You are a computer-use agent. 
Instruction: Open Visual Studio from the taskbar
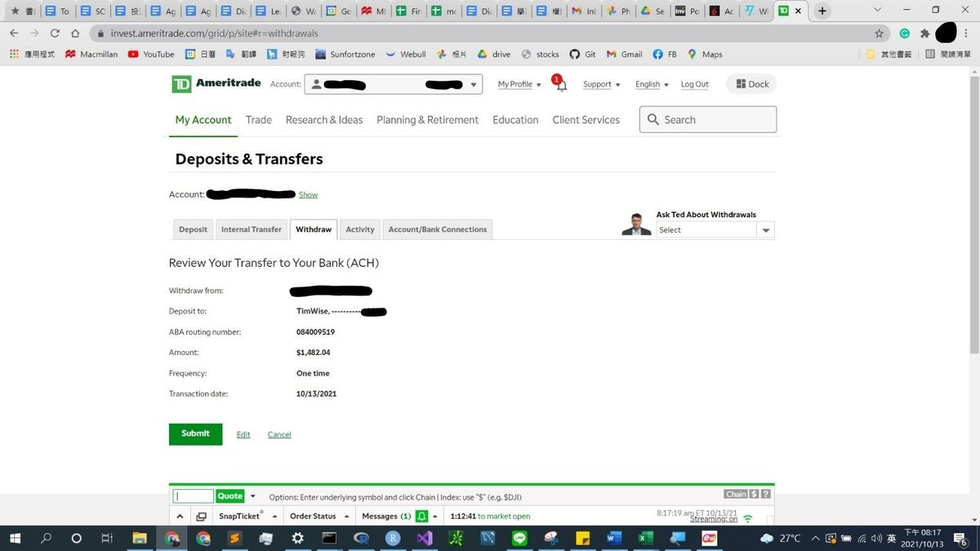click(425, 538)
